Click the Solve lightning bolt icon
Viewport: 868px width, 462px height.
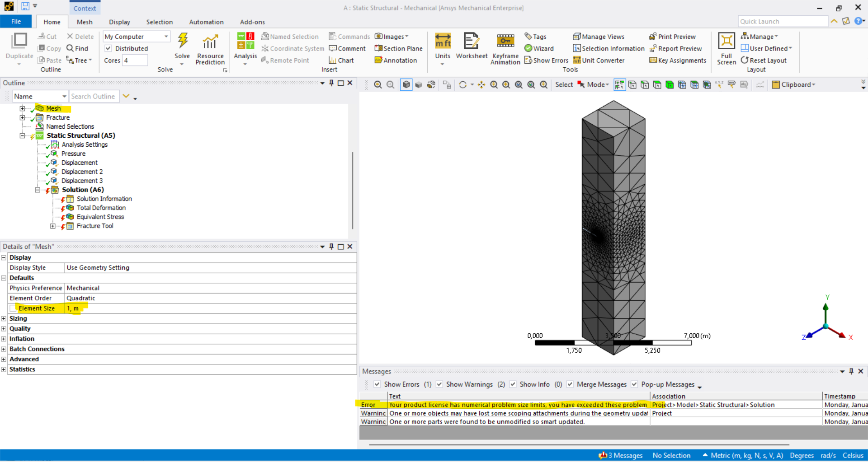pyautogui.click(x=183, y=42)
